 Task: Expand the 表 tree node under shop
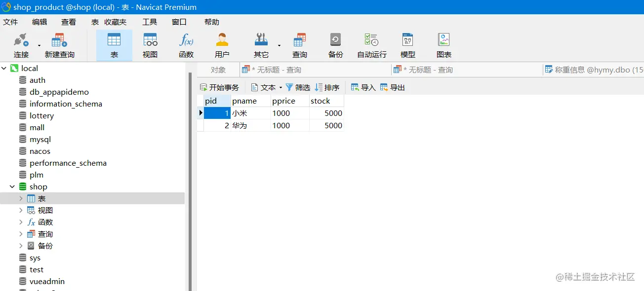(21, 198)
